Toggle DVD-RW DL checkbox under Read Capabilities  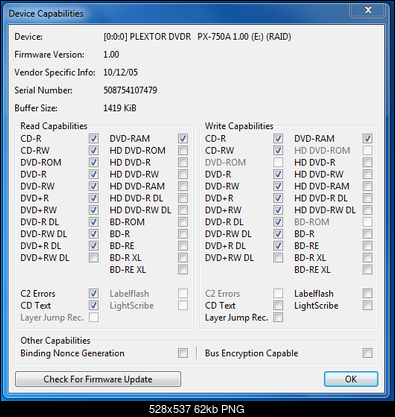click(x=94, y=234)
